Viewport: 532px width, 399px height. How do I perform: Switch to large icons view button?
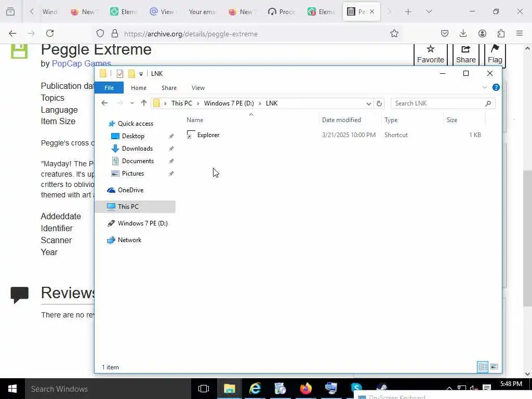click(x=494, y=367)
